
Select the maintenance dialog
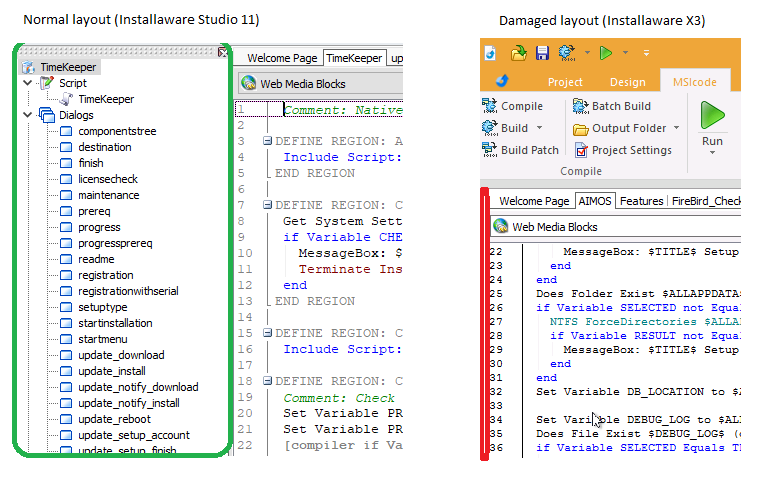[x=109, y=195]
